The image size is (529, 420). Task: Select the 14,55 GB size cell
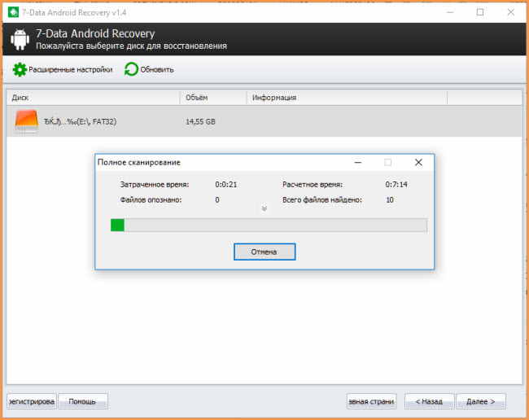point(200,121)
